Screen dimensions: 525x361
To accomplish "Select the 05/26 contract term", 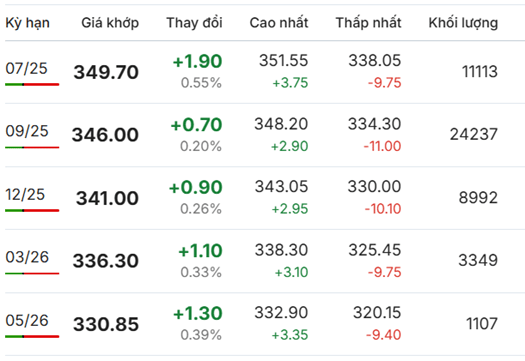I will [x=27, y=320].
